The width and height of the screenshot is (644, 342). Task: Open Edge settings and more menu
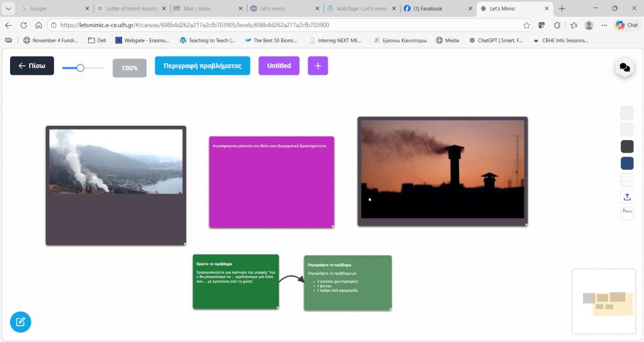coord(605,25)
